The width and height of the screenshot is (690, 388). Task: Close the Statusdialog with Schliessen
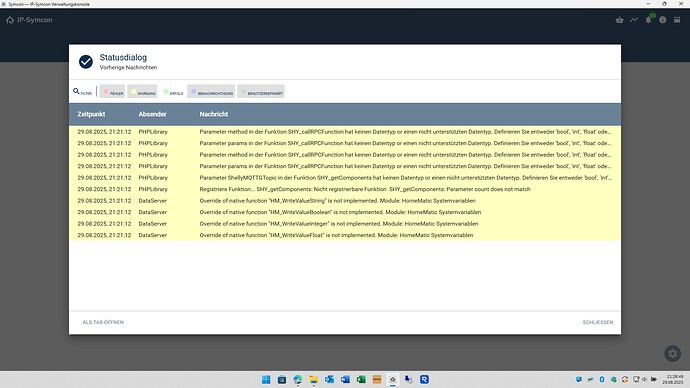point(598,322)
